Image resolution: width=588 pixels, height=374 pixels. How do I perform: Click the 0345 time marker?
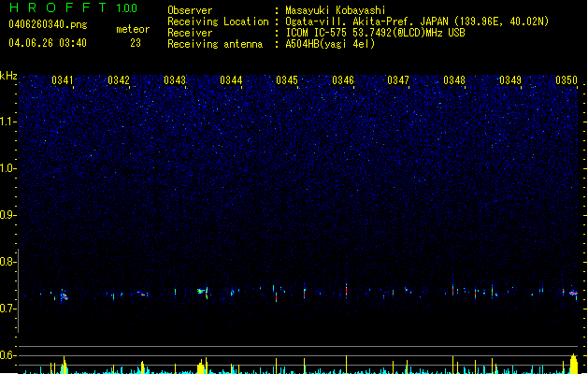click(x=287, y=80)
